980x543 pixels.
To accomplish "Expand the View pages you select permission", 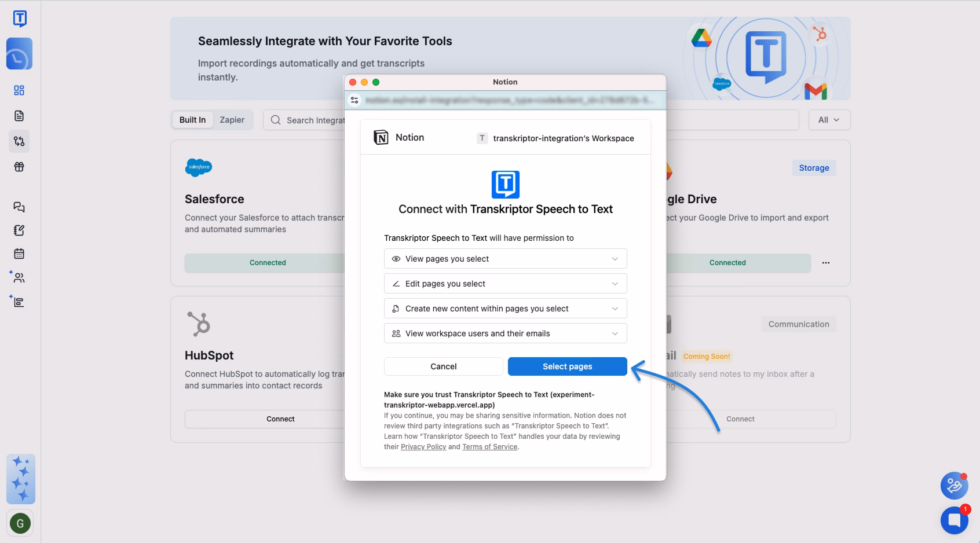I will (x=615, y=258).
